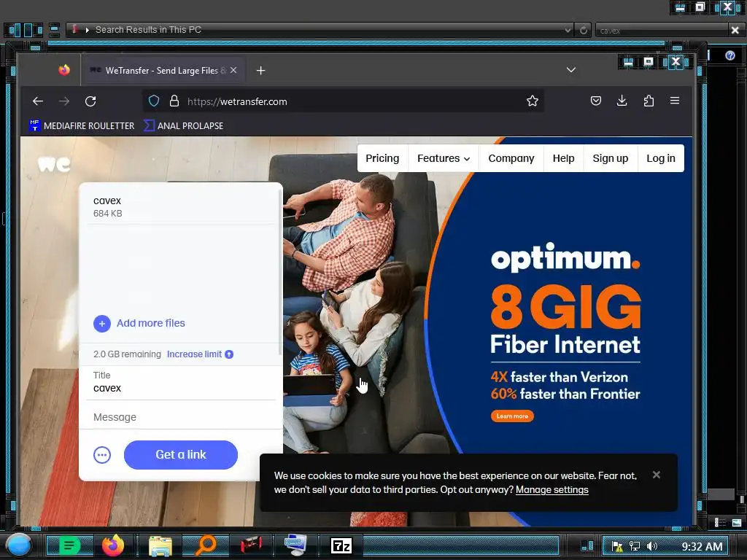Image resolution: width=747 pixels, height=560 pixels.
Task: Click Increase limit link
Action: [200, 354]
